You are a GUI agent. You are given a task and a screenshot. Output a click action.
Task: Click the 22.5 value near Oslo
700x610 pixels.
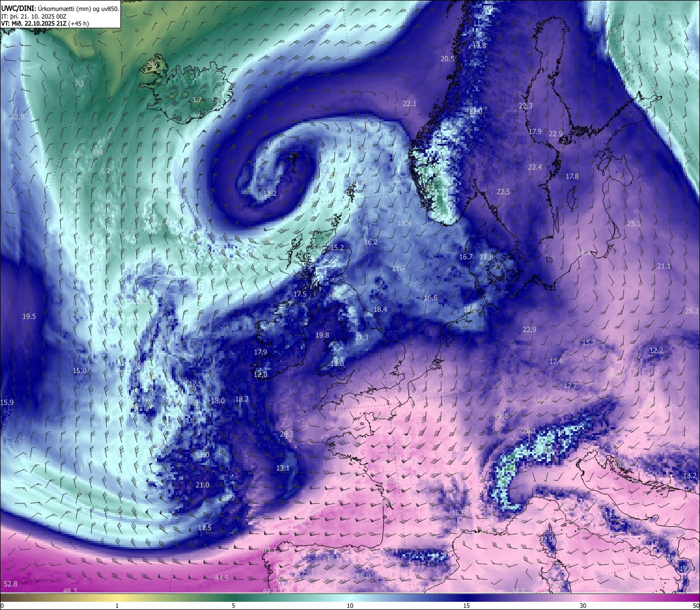tap(503, 192)
